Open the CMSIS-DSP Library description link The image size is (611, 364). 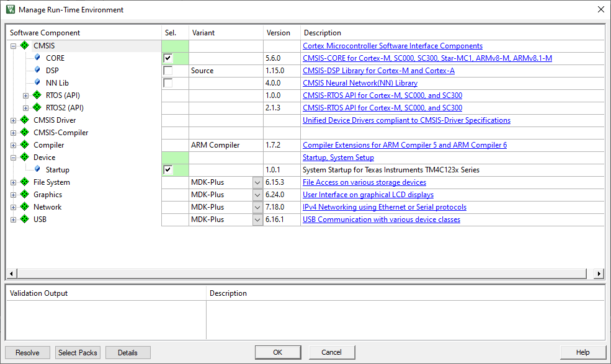pyautogui.click(x=378, y=71)
